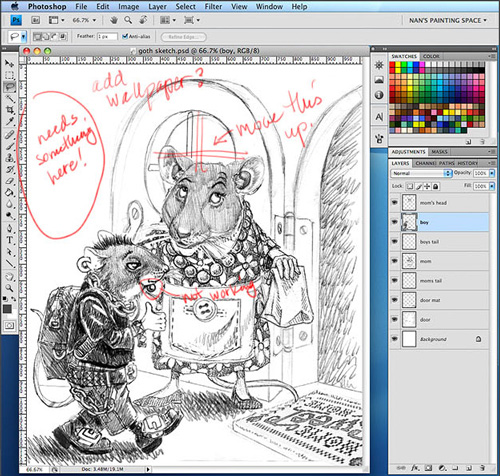The height and width of the screenshot is (476, 500).
Task: Hide the mom layer
Action: (395, 261)
